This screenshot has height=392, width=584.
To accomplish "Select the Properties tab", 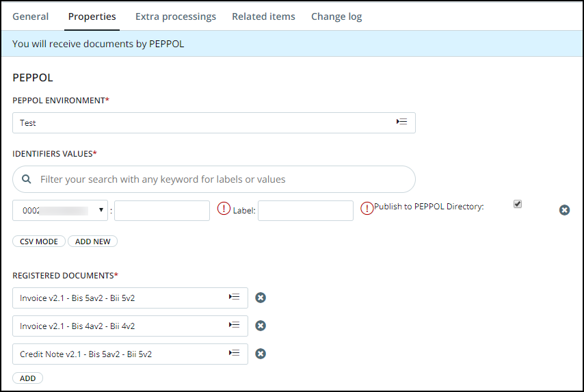I will (x=92, y=17).
